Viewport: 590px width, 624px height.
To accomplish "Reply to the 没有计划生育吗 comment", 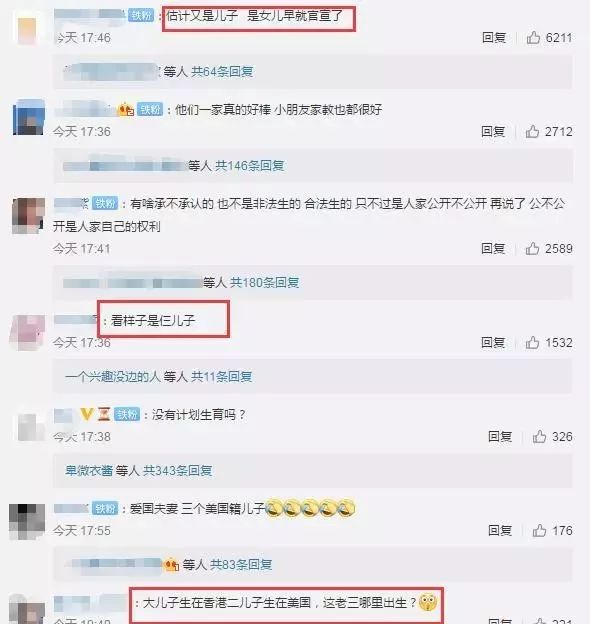I will tap(500, 437).
